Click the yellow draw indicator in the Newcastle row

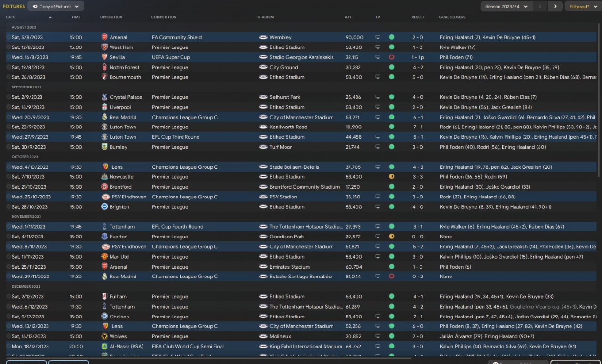(x=391, y=177)
